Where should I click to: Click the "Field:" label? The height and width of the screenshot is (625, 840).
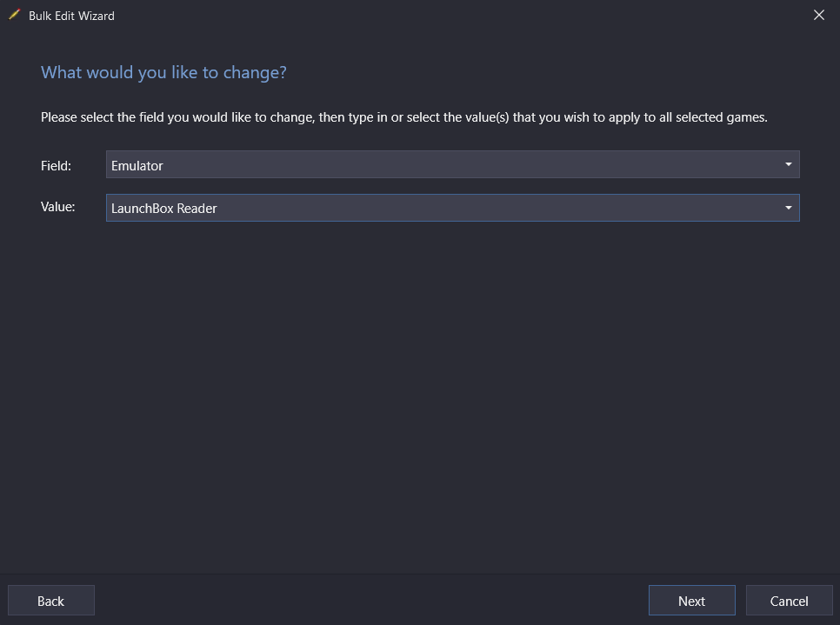pos(56,165)
